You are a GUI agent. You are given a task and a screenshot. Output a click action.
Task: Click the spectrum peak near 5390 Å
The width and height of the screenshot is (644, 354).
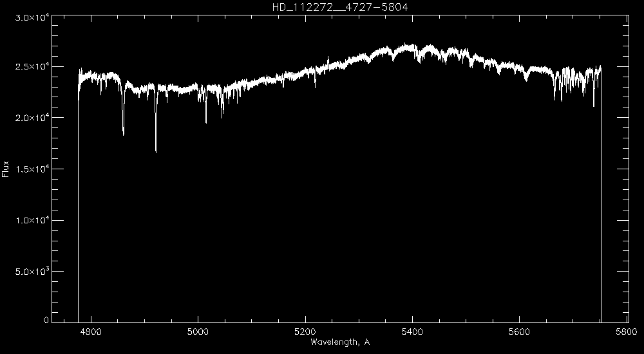pos(406,46)
